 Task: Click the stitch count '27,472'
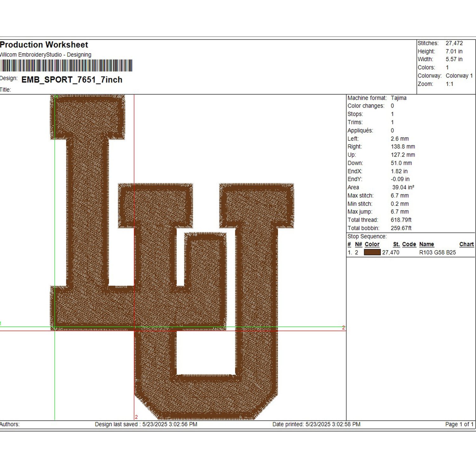[454, 43]
